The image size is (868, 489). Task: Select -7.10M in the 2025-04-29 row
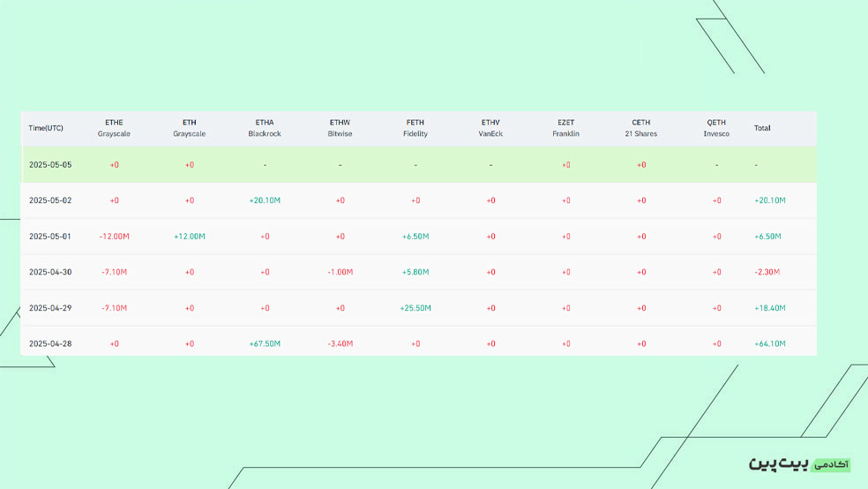click(x=114, y=308)
